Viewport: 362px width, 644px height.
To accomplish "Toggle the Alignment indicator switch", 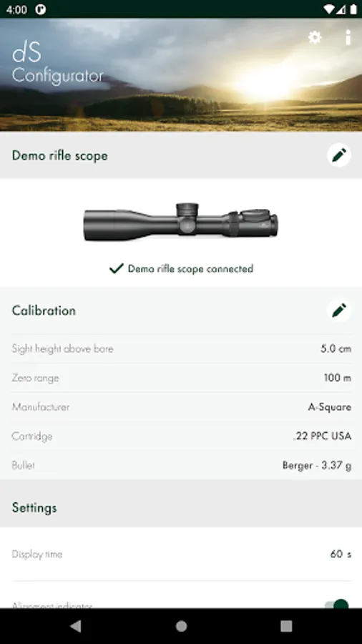I will (x=337, y=604).
